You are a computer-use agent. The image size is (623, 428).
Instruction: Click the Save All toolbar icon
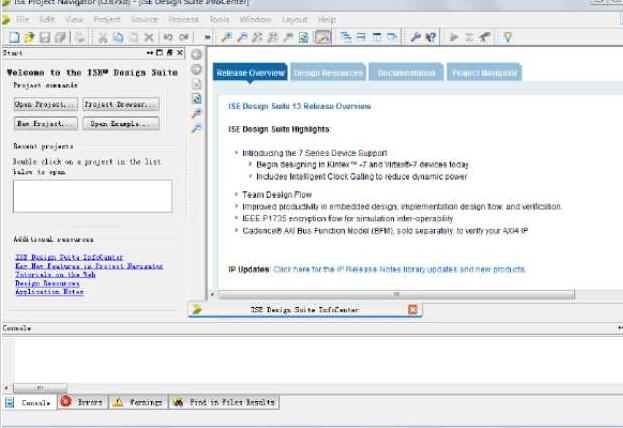click(60, 37)
